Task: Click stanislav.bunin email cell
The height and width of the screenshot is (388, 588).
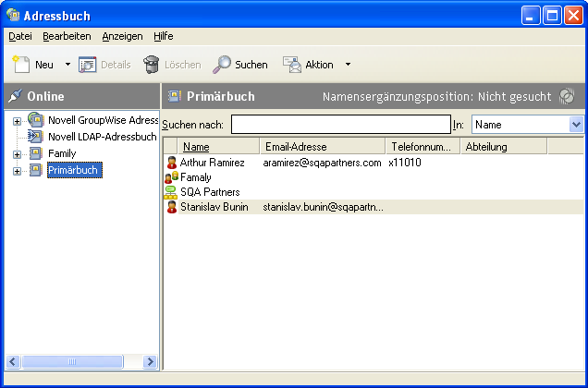Action: pyautogui.click(x=324, y=207)
